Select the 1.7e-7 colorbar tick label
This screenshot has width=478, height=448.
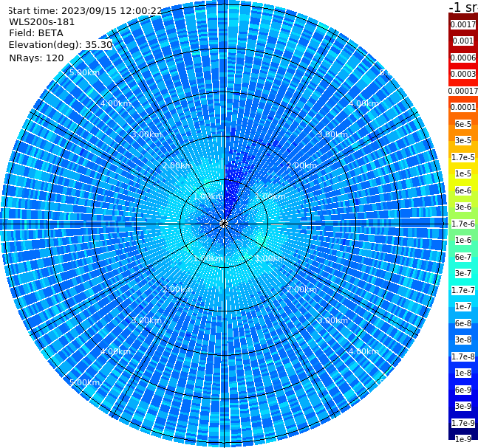[x=463, y=290]
